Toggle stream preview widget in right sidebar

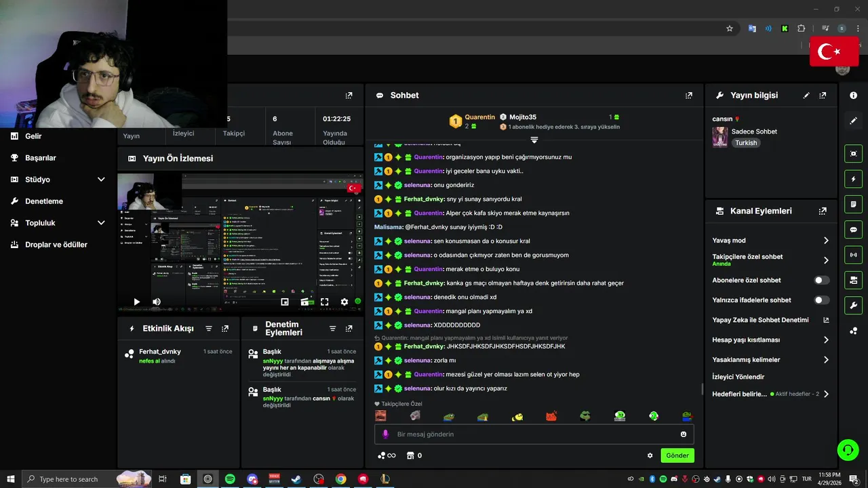(x=853, y=154)
